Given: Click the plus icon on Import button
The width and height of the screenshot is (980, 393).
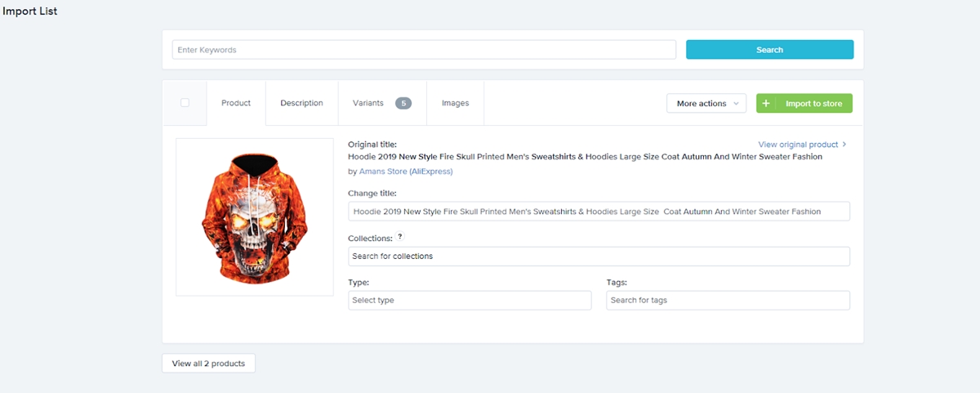Looking at the screenshot, I should (x=766, y=104).
